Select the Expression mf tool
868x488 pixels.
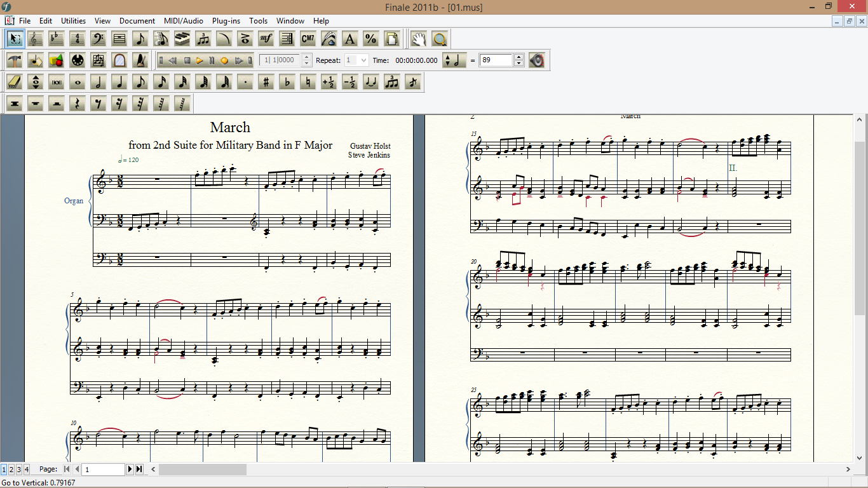pos(266,39)
